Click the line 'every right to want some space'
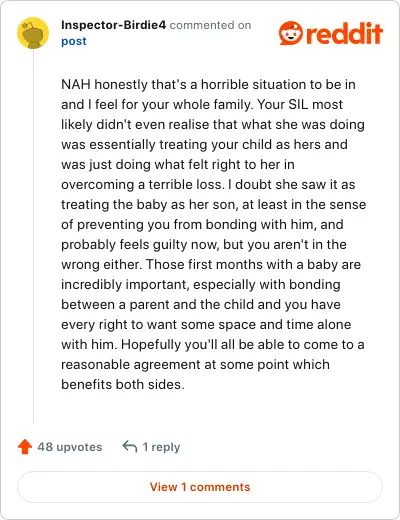This screenshot has height=520, width=400. click(206, 324)
